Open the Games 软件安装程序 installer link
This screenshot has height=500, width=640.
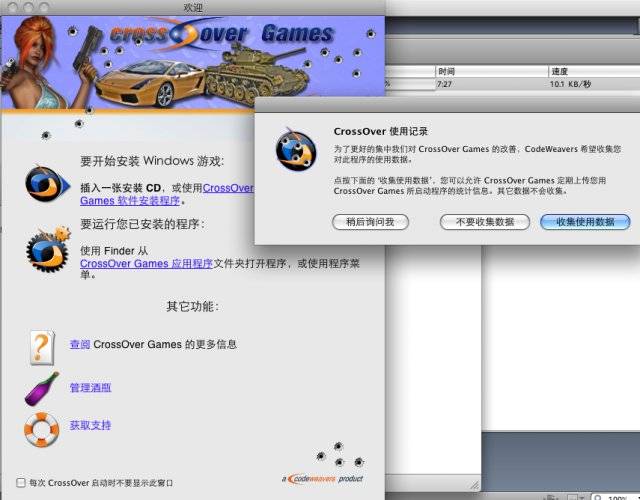click(x=130, y=201)
